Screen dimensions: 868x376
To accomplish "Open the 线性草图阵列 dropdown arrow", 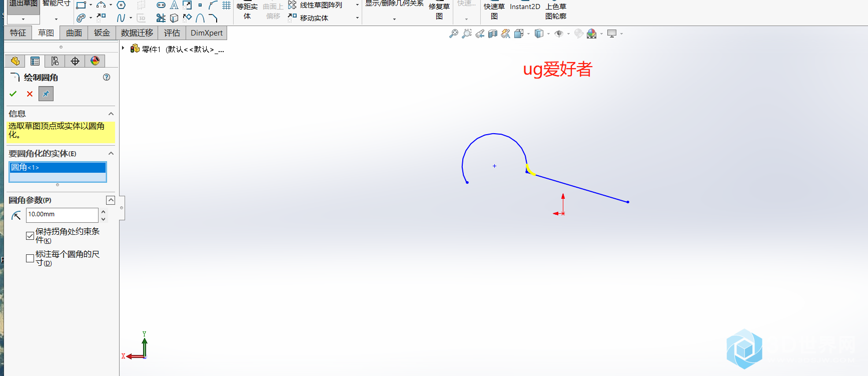I will click(357, 5).
